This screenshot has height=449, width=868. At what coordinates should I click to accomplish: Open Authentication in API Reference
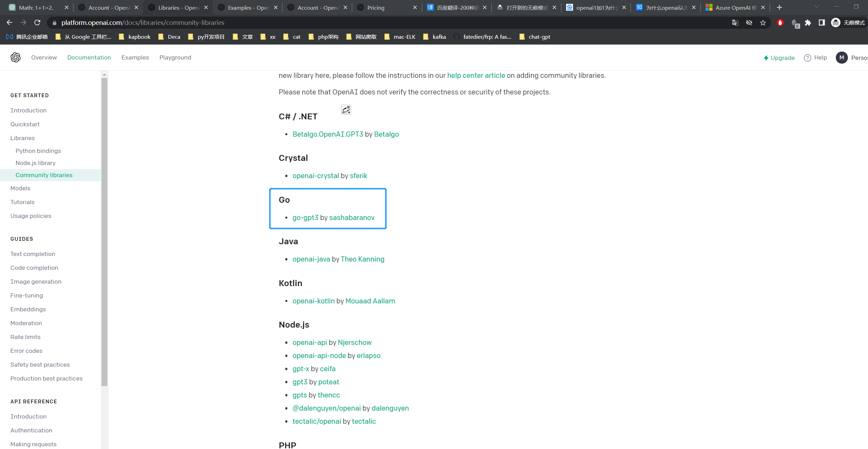pyautogui.click(x=31, y=430)
